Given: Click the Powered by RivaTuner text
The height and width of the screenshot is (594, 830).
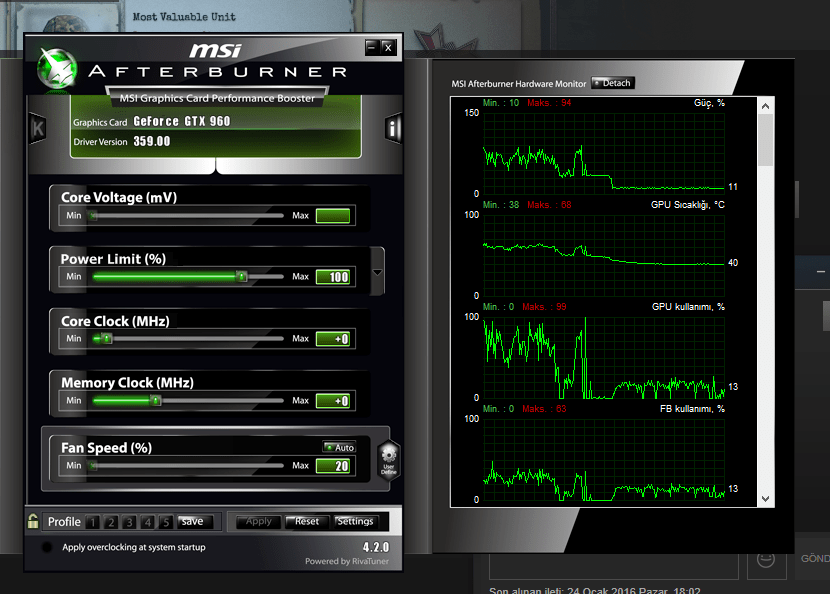Looking at the screenshot, I should 347,561.
